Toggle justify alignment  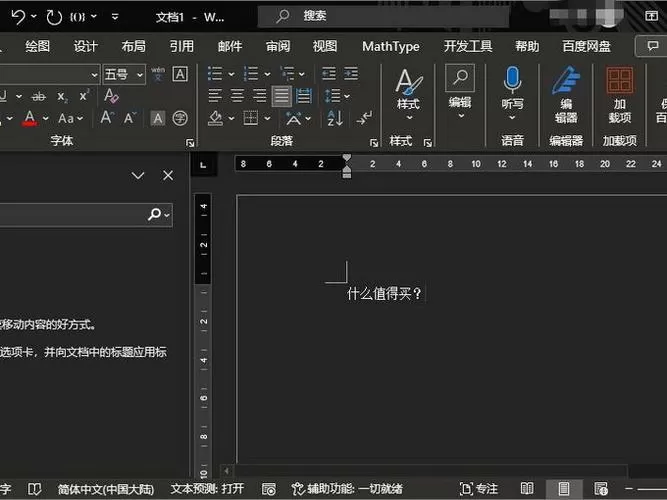coord(281,96)
